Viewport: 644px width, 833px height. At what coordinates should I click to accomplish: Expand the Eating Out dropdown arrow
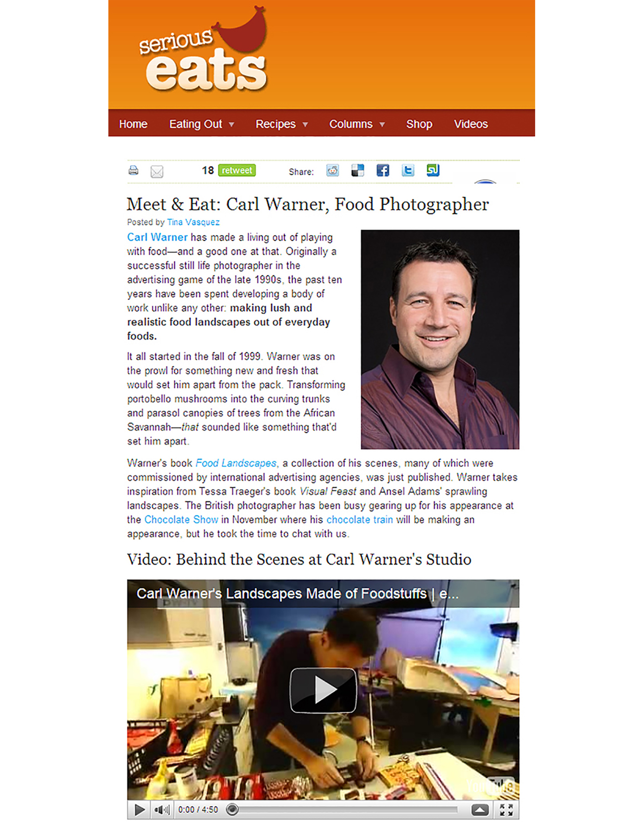click(x=231, y=124)
